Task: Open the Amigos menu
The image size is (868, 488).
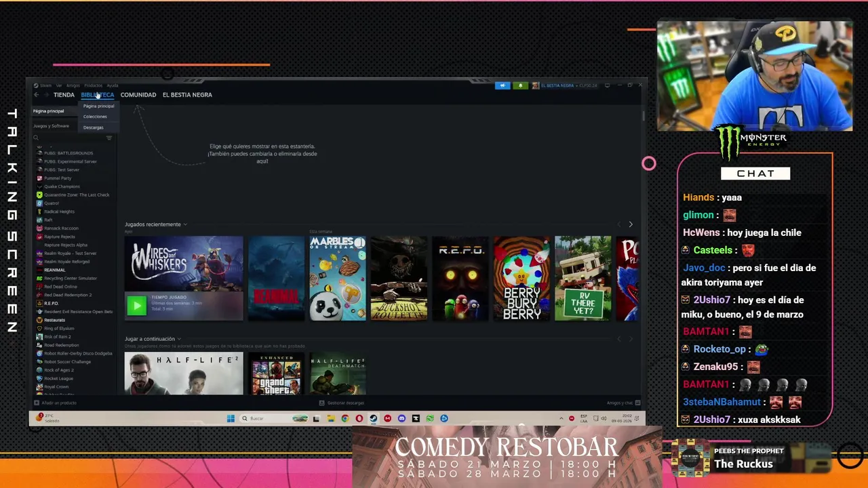Action: point(73,85)
